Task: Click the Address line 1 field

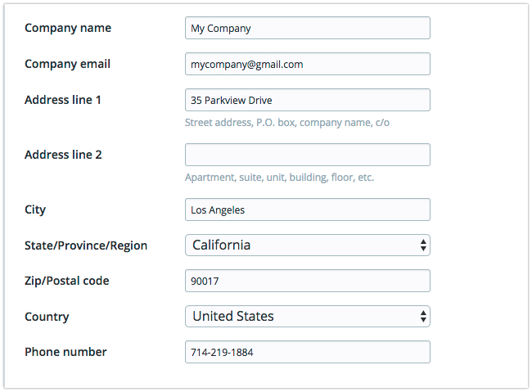Action: coord(307,100)
